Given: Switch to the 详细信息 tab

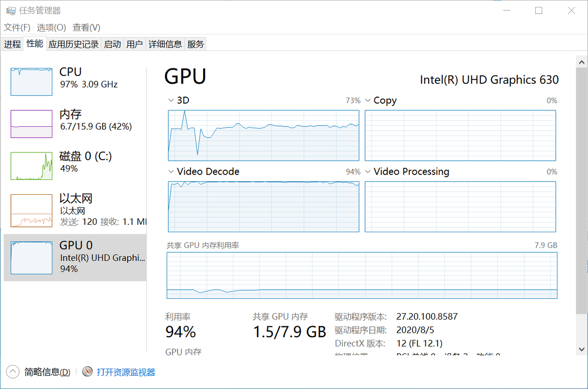Looking at the screenshot, I should (165, 44).
